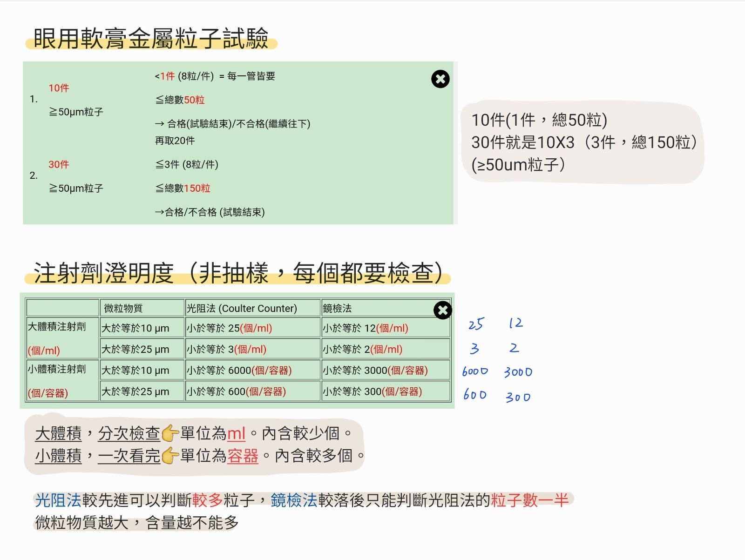
Task: Click handwritten blue number 12
Action: 516,323
